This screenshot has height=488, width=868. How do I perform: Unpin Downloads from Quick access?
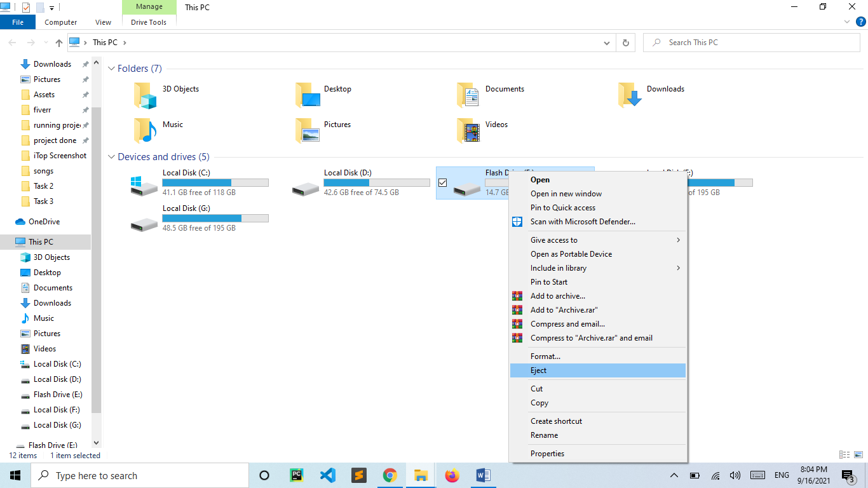tap(85, 64)
